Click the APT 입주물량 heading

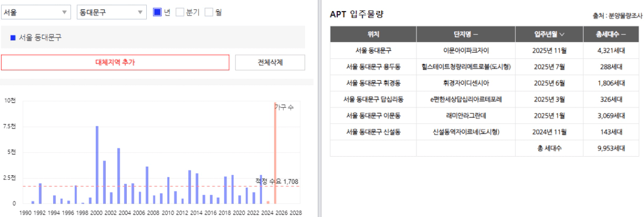tap(357, 14)
